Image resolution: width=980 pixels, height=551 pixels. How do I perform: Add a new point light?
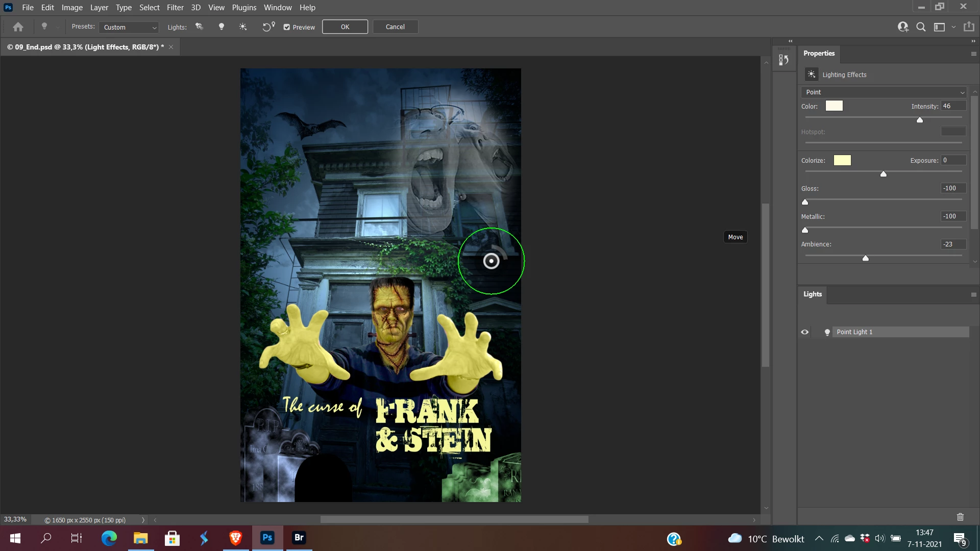pyautogui.click(x=222, y=27)
